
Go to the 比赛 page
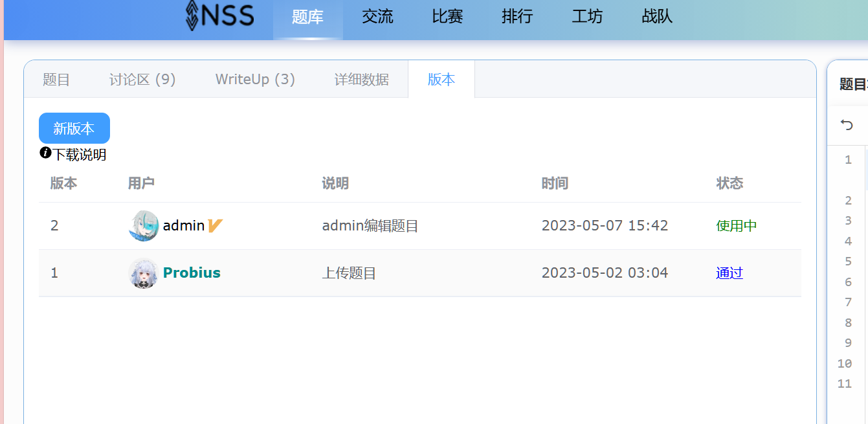[x=447, y=17]
